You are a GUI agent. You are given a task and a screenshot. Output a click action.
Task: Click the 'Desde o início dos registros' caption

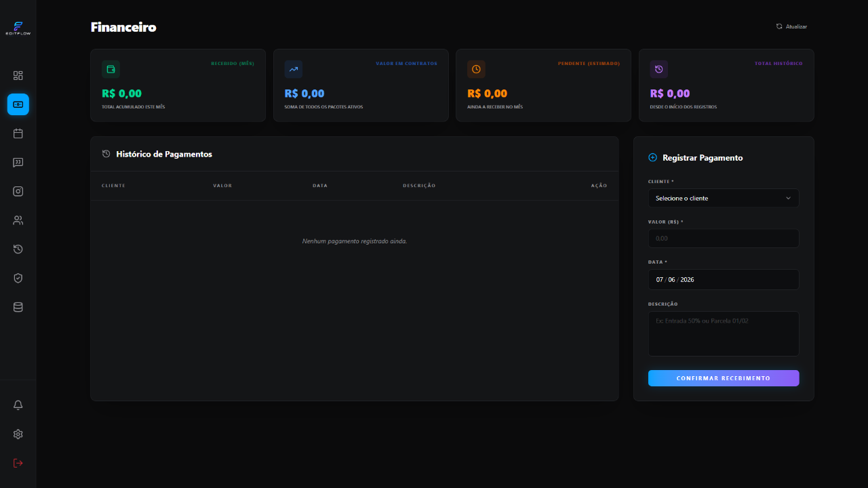click(684, 107)
